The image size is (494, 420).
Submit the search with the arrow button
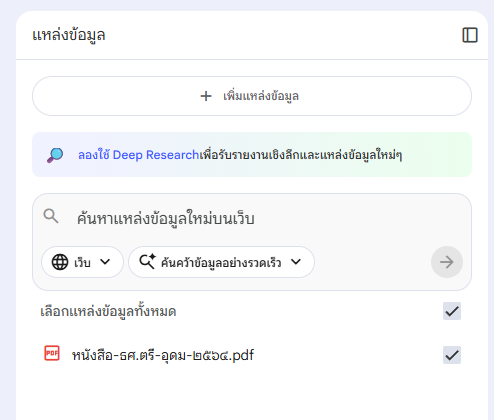447,262
